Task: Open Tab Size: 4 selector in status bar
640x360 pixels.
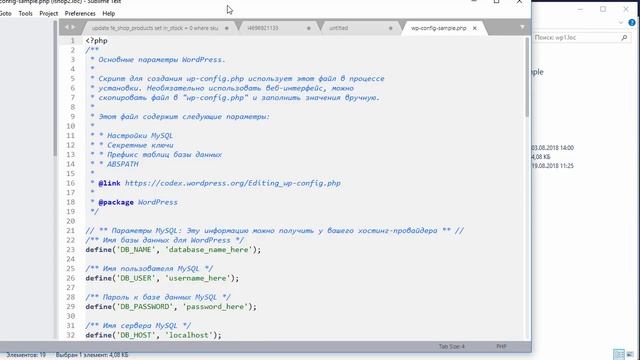Action: 451,347
